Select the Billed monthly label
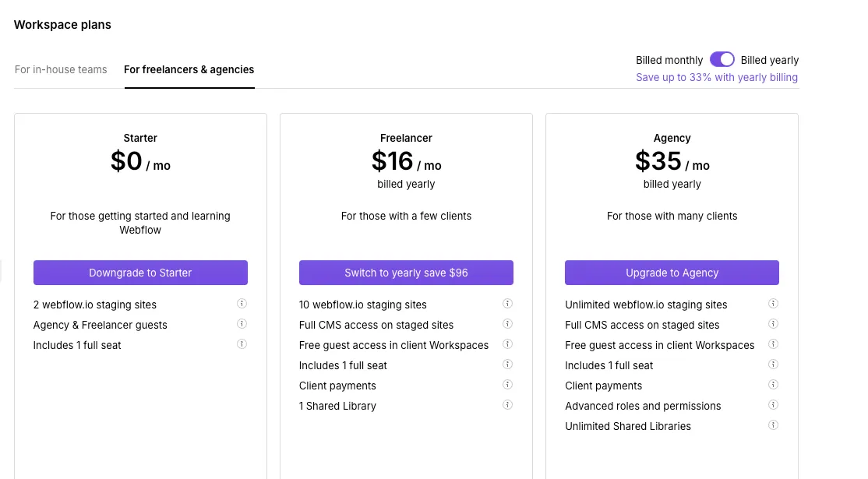868x479 pixels. click(669, 61)
